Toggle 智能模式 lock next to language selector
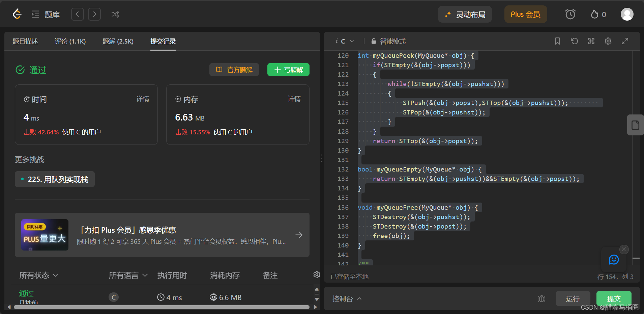644x314 pixels. pyautogui.click(x=373, y=41)
